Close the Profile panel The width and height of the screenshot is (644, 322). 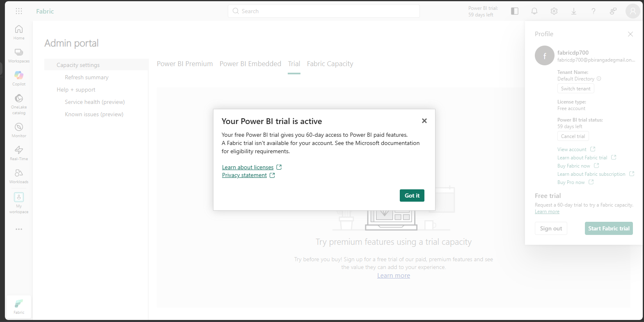tap(630, 34)
